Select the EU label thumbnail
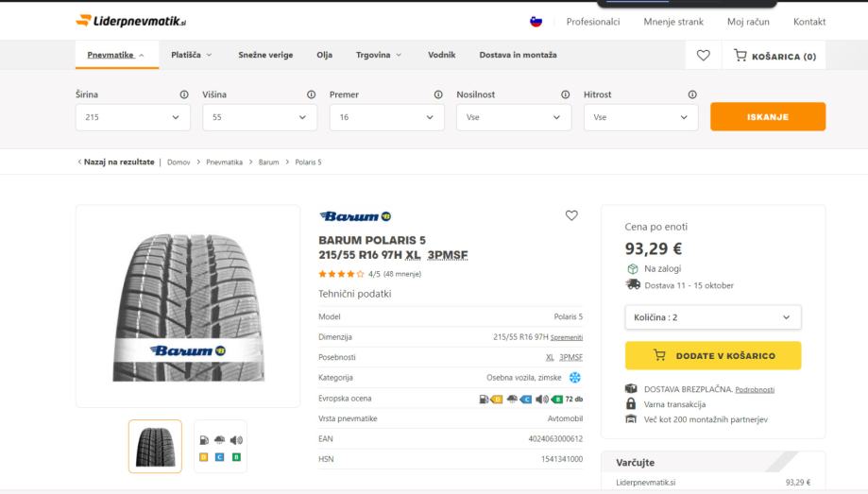868x494 pixels. [220, 447]
